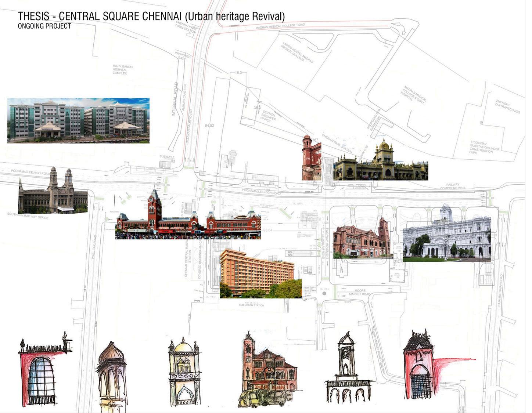Select the yellow domed pavilion sketch
This screenshot has height=413, width=532.
point(184,372)
